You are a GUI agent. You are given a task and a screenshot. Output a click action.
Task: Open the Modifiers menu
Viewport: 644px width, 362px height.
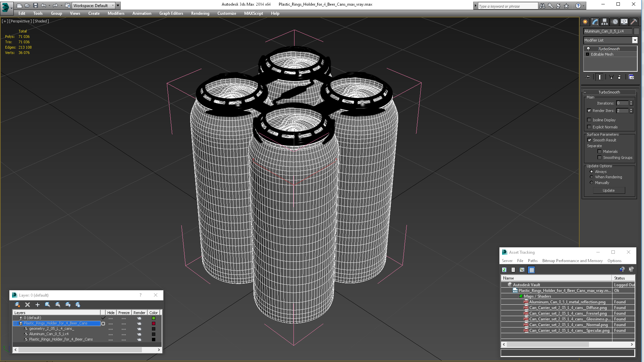click(116, 13)
